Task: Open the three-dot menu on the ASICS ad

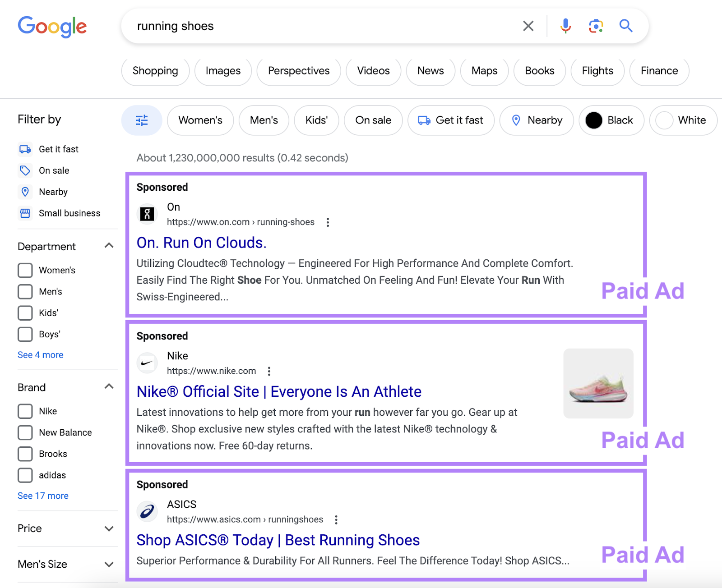Action: click(x=336, y=519)
